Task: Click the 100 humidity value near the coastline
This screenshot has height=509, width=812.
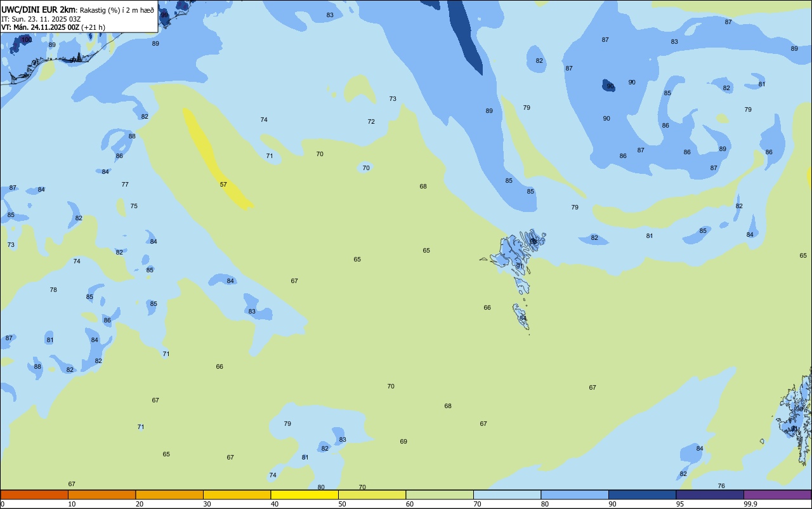Action: (27, 39)
